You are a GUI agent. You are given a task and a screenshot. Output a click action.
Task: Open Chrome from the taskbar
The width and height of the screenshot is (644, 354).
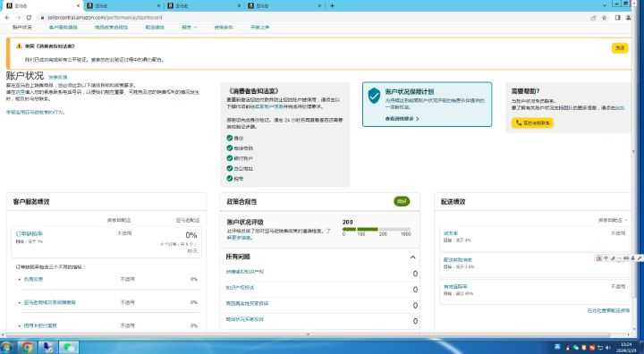27,348
